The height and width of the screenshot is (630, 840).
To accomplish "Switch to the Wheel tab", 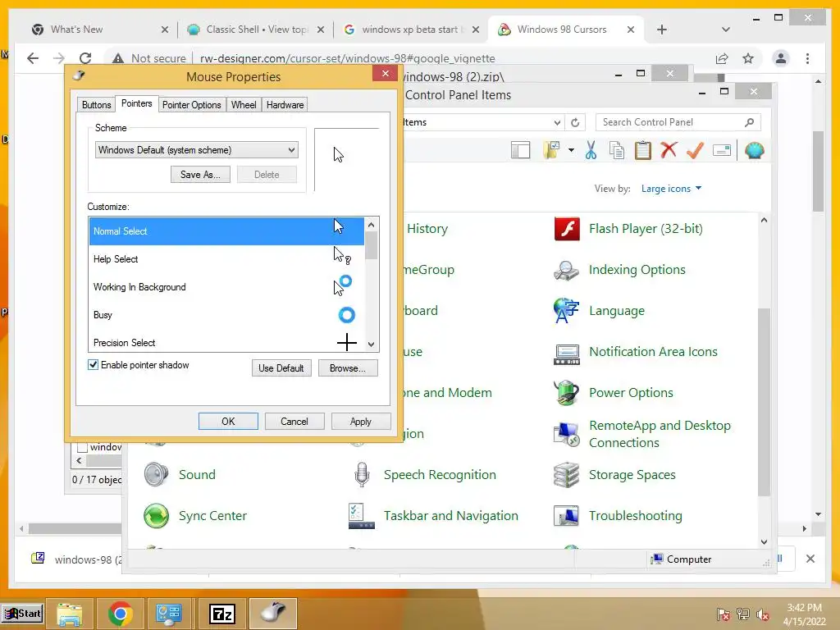I will click(243, 105).
